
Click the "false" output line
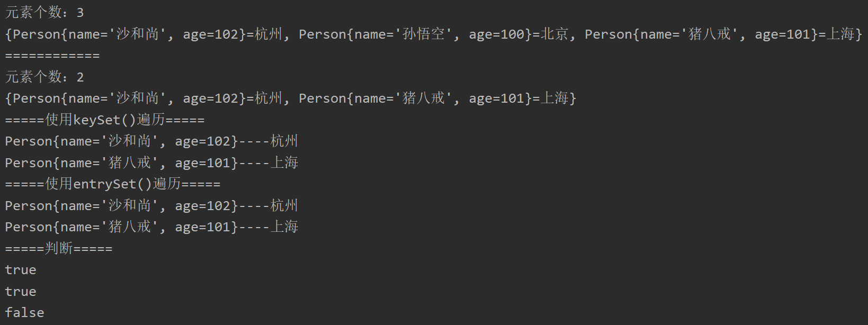click(24, 313)
